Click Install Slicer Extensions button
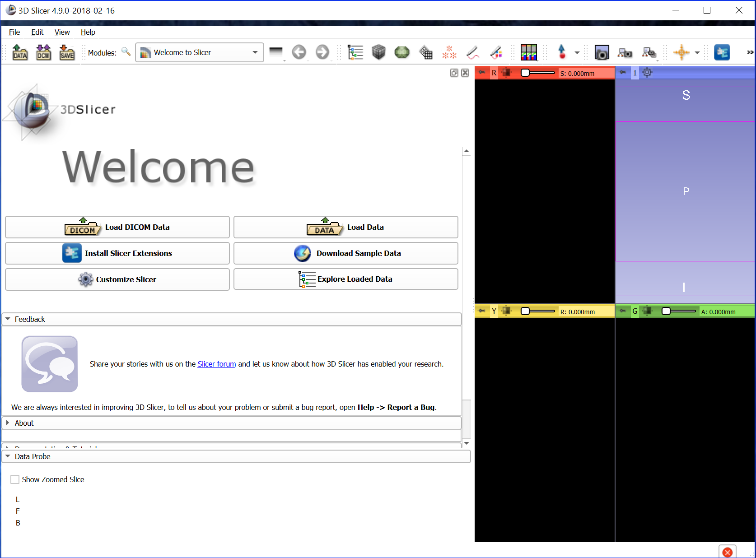756x558 pixels. (x=117, y=253)
